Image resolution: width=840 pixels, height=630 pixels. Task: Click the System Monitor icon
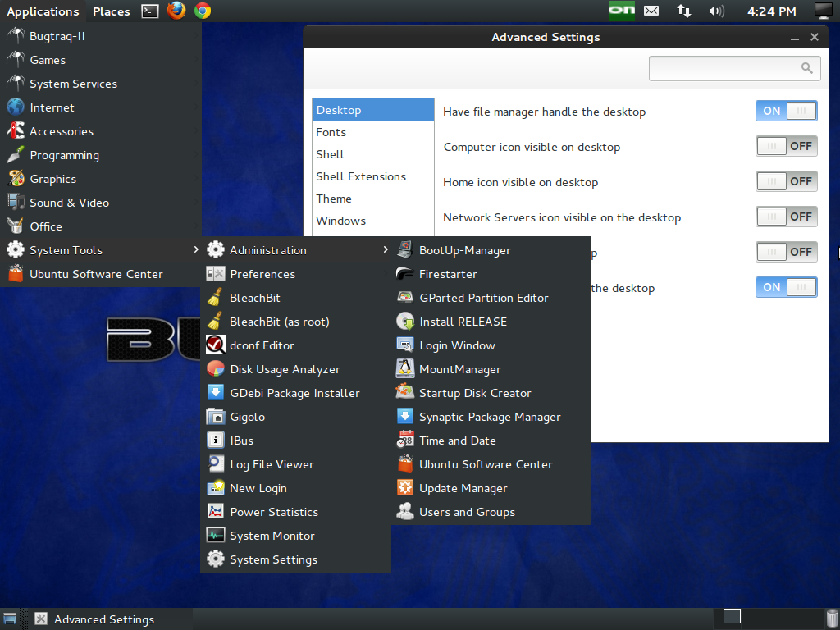pos(216,535)
